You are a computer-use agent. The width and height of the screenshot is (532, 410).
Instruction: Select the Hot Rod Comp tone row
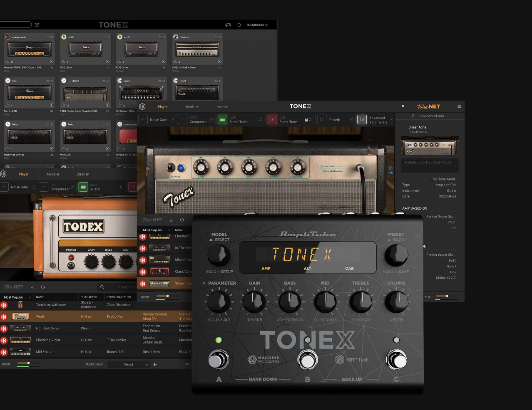(x=47, y=328)
